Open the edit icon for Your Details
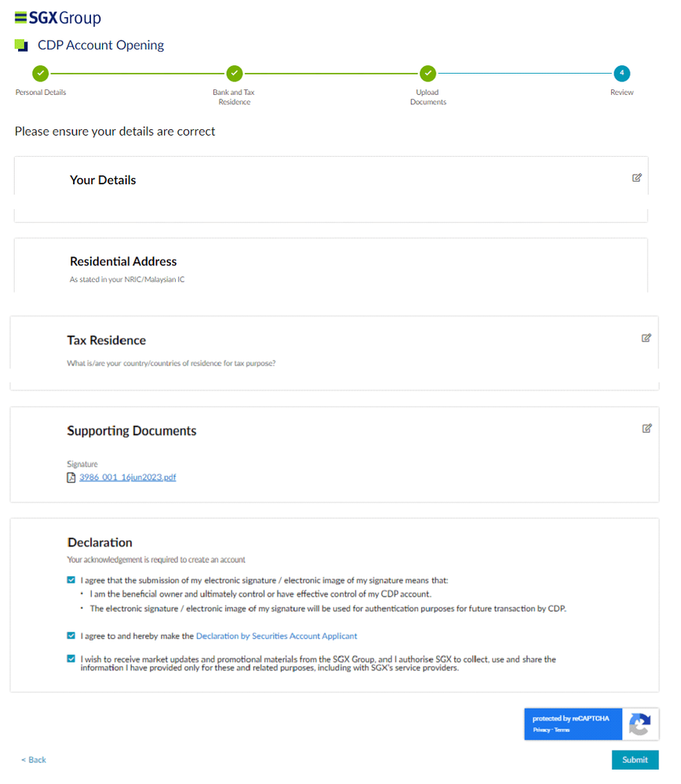The width and height of the screenshot is (681, 784). tap(638, 178)
